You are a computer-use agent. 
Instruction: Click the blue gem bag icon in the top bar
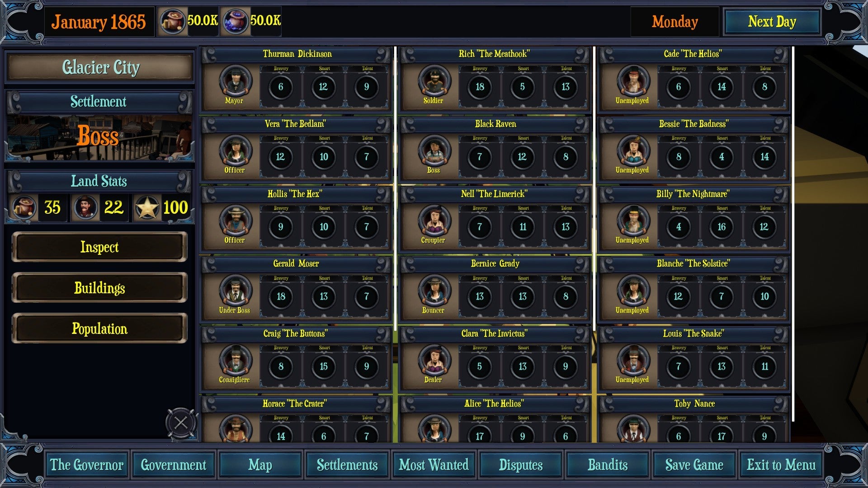[x=235, y=21]
